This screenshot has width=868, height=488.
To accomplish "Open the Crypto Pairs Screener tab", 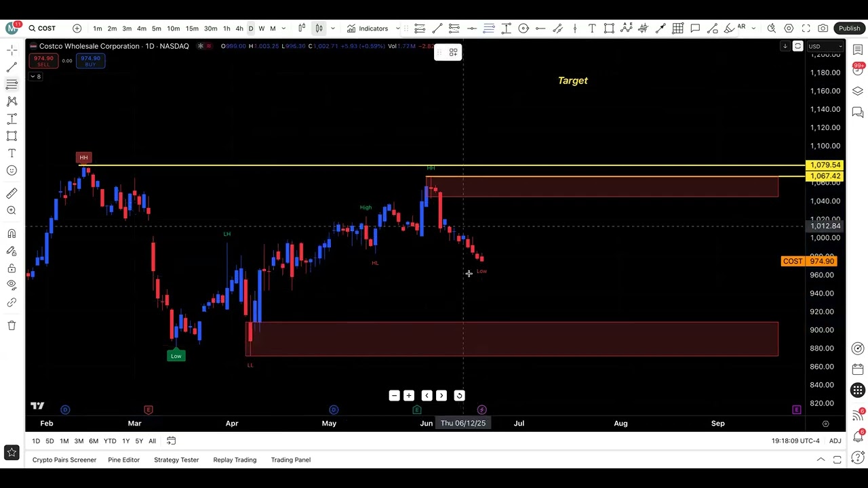I will pyautogui.click(x=64, y=460).
